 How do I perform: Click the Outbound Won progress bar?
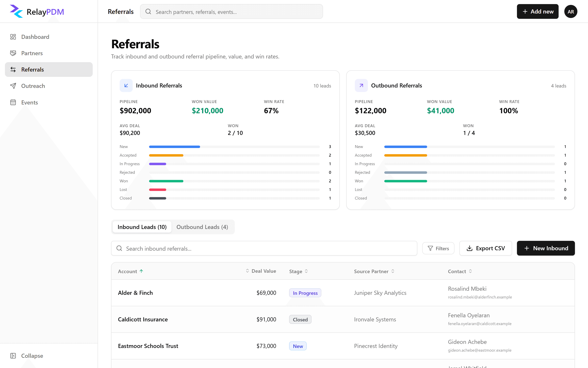pyautogui.click(x=469, y=181)
